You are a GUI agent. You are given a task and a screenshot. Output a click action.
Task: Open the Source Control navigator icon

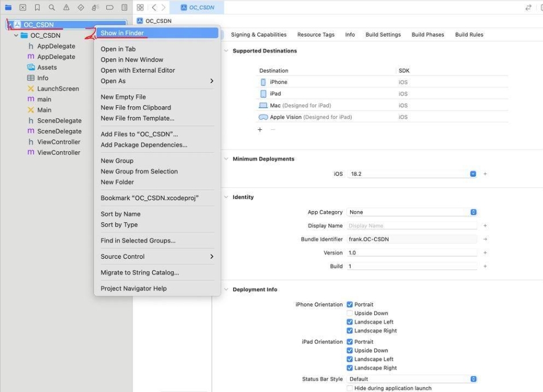point(23,7)
